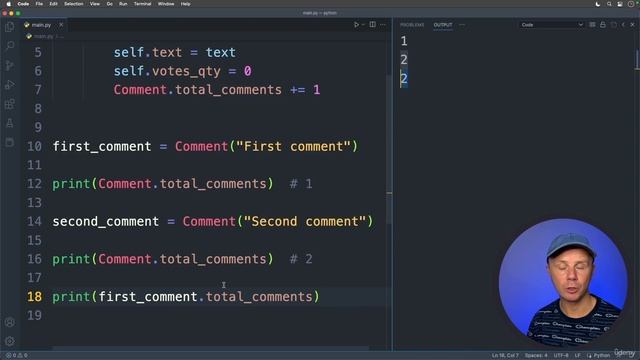Image resolution: width=640 pixels, height=360 pixels.
Task: Toggle output scroll lock icon
Action: 603,25
